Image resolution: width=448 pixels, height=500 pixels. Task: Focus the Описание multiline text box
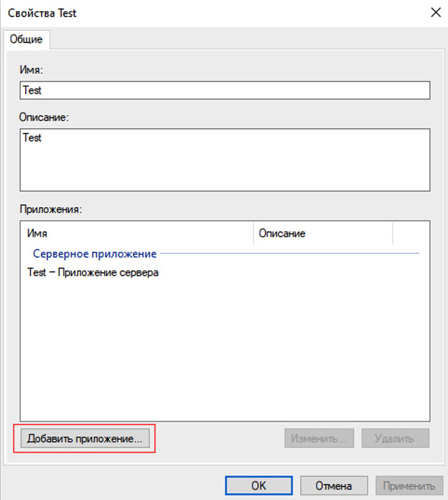tap(224, 159)
